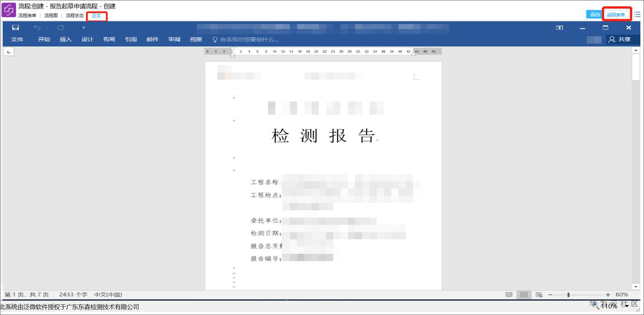Open the 审阅 ribbon tab
The width and height of the screenshot is (644, 315).
(x=174, y=39)
